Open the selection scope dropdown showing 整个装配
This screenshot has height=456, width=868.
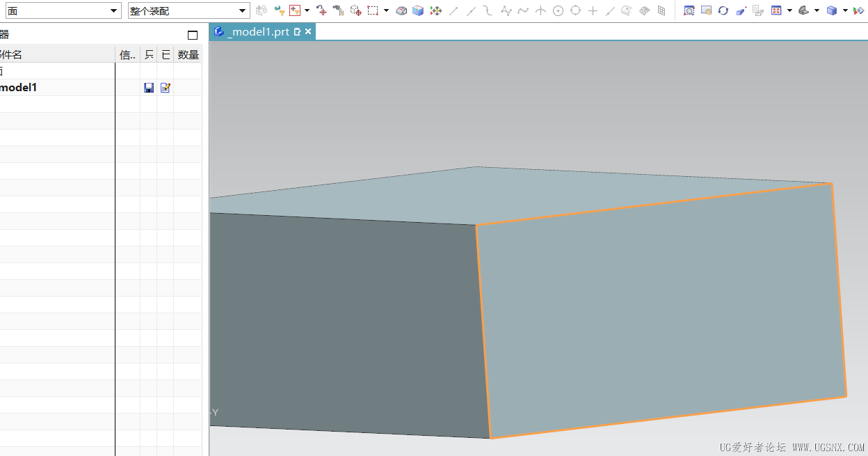188,10
